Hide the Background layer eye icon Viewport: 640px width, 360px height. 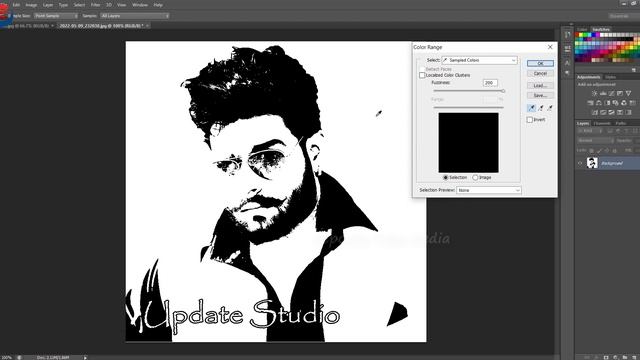[580, 163]
